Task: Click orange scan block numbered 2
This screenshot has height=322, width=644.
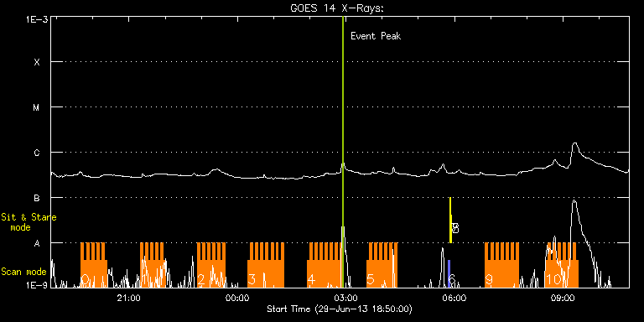Action: 211,265
